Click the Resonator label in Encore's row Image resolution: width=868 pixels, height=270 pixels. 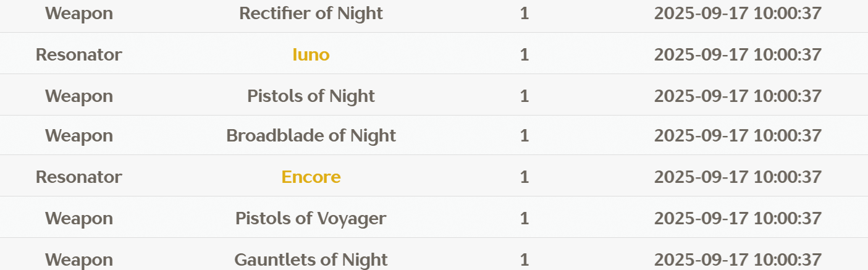click(x=79, y=177)
